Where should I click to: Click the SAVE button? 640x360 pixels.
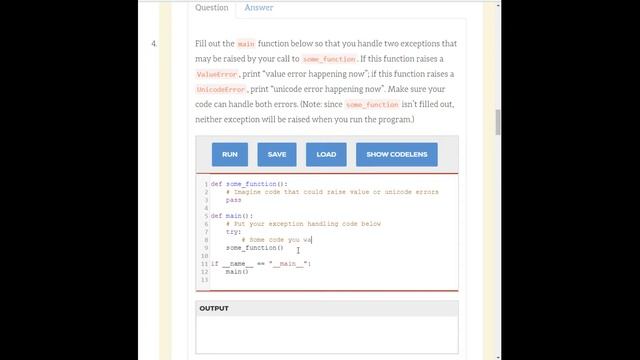coord(277,154)
